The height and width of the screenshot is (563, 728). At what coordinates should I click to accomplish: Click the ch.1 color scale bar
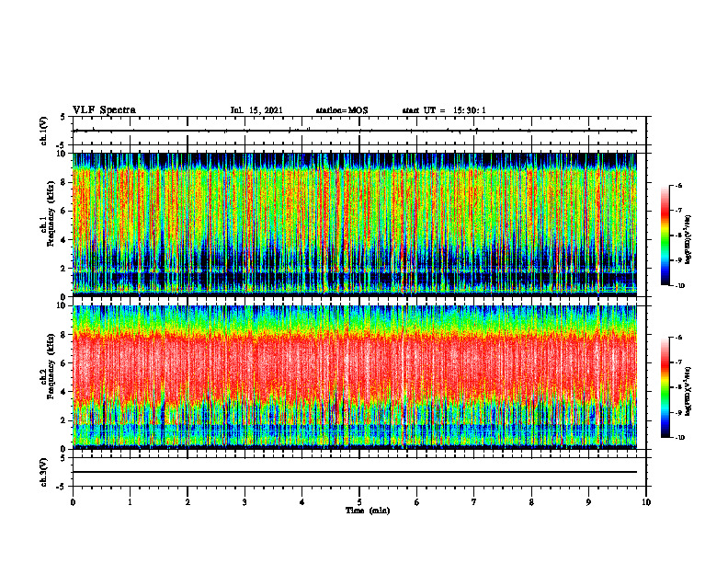665,236
